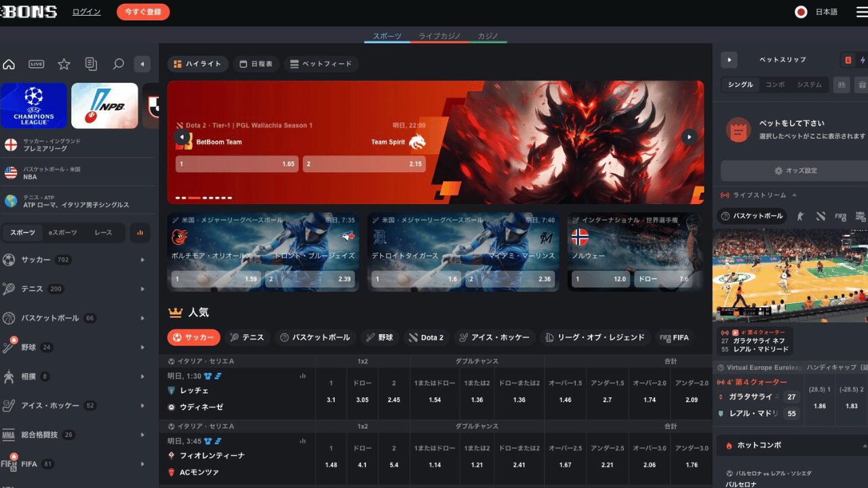Open the Champions League tile
The width and height of the screenshot is (868, 488).
[34, 106]
